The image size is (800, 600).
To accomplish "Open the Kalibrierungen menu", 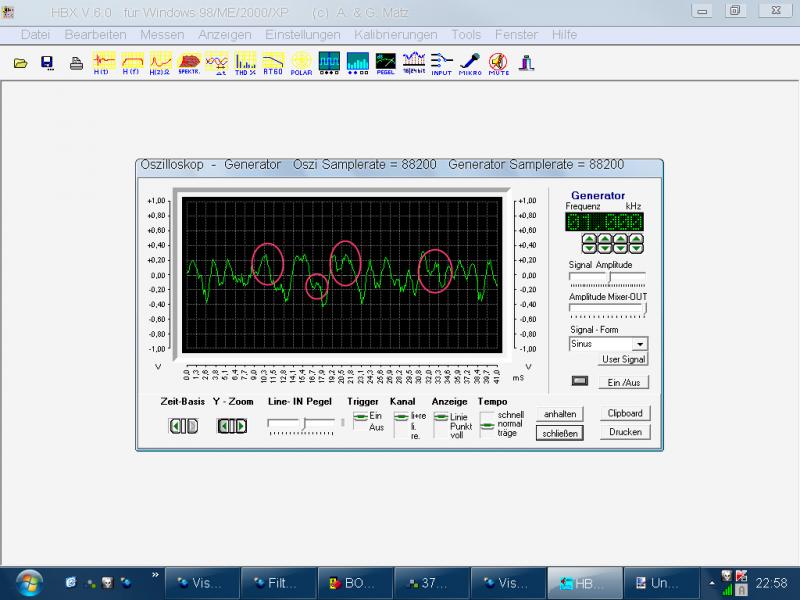I will [395, 34].
